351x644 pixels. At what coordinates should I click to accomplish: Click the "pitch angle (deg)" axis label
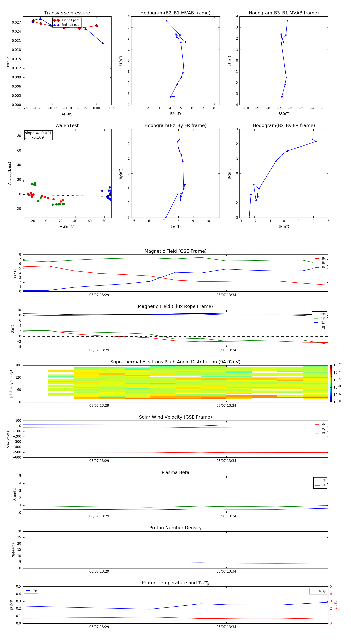click(11, 384)
